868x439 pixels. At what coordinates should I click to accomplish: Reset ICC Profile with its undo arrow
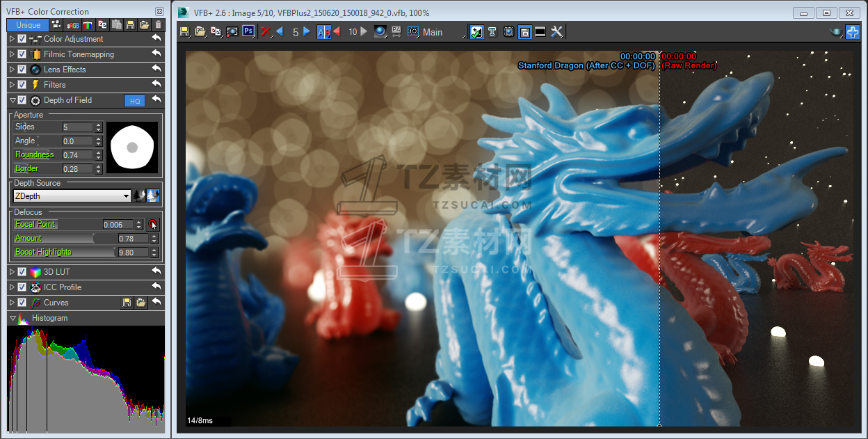[x=156, y=287]
